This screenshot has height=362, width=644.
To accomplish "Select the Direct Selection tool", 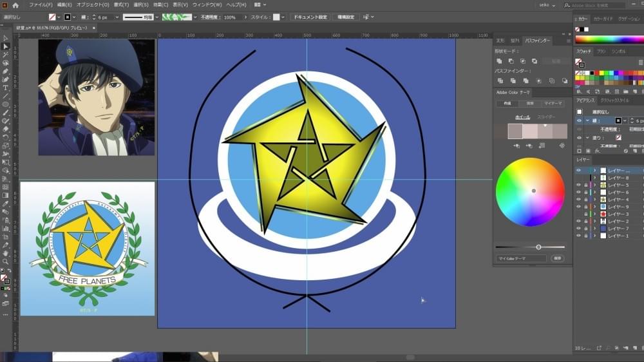I will (x=5, y=46).
